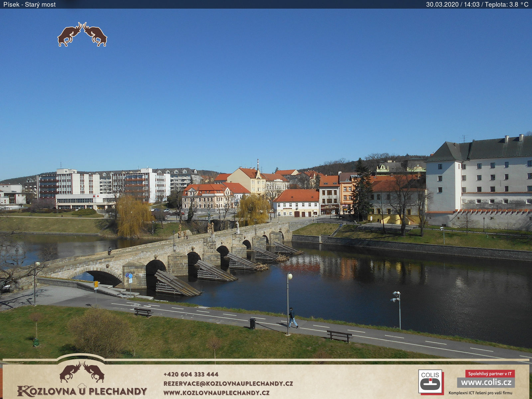Click phone number +420 604 333 444
The width and height of the screenshot is (532, 399).
[191, 374]
